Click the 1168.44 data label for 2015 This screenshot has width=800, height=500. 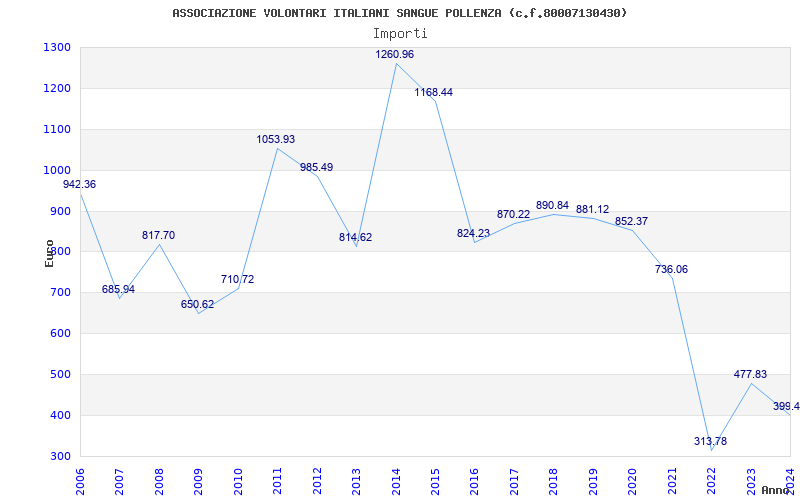(433, 92)
